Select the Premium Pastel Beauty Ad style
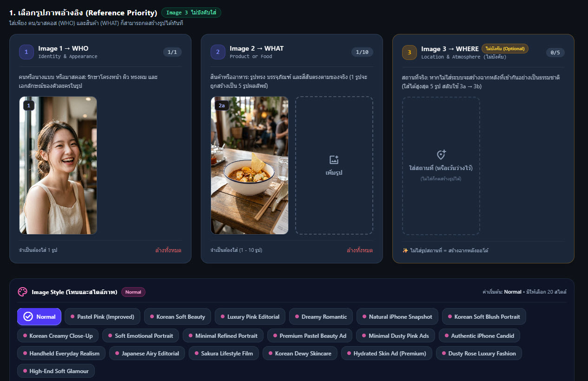Image resolution: width=588 pixels, height=381 pixels. (x=310, y=335)
